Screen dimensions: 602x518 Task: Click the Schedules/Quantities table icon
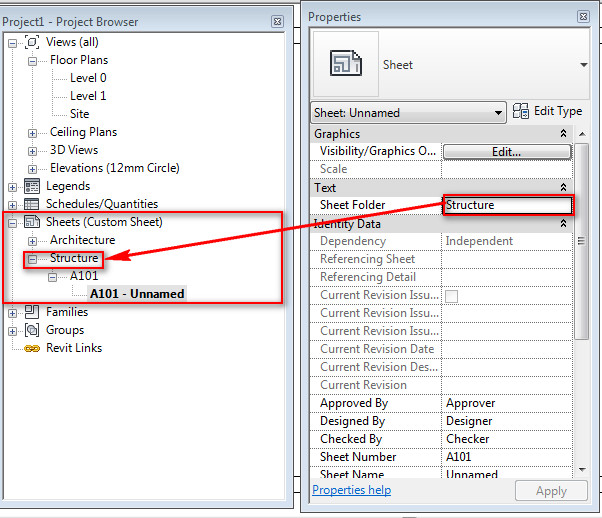coord(32,204)
